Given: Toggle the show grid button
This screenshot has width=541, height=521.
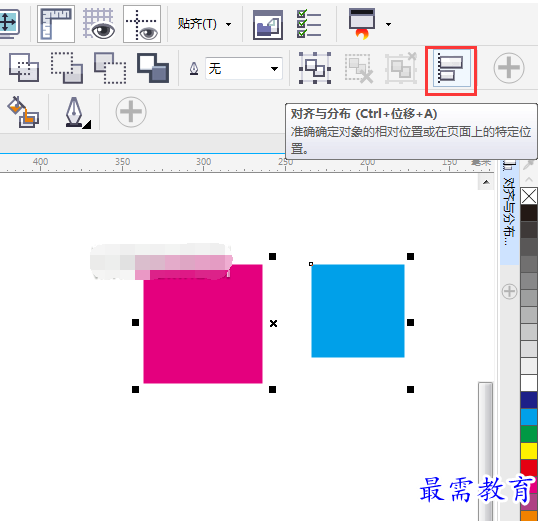Looking at the screenshot, I should click(99, 24).
